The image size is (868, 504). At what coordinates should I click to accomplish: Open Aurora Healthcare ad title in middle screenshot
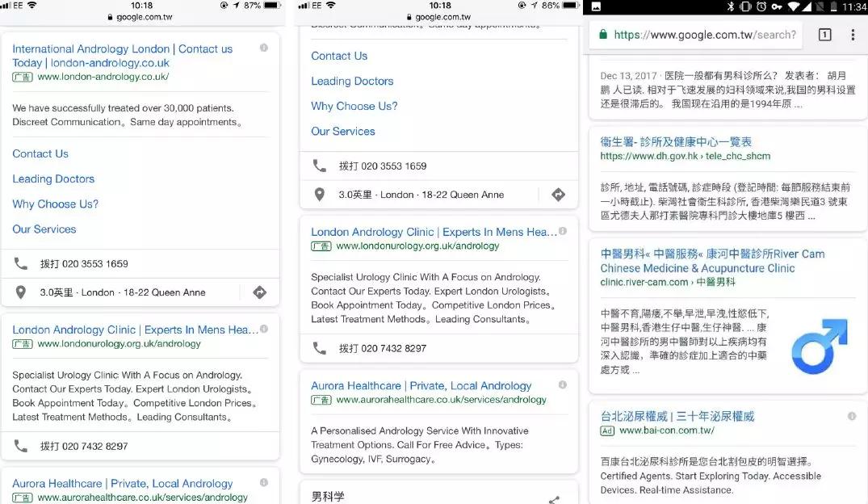[421, 385]
